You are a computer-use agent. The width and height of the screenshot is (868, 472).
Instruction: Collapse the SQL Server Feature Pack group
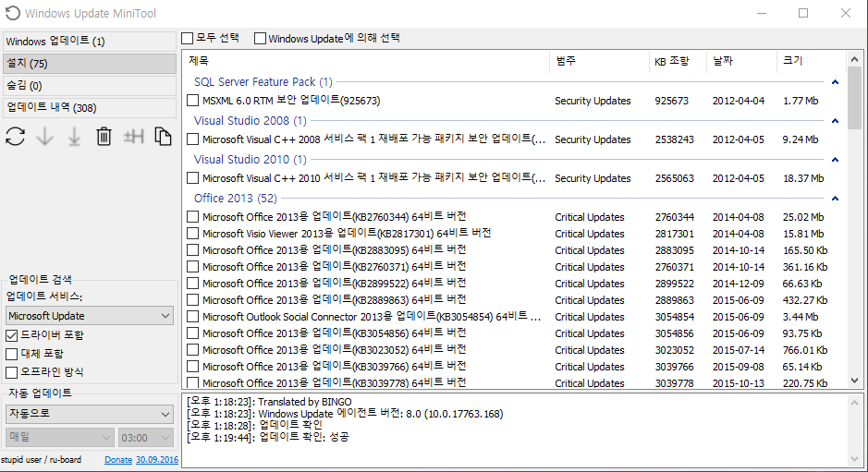pyautogui.click(x=835, y=82)
